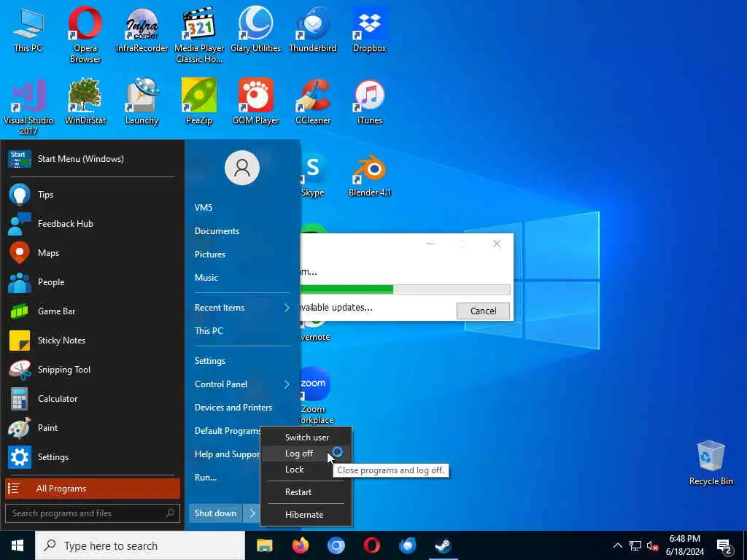Click the green update progress bar
This screenshot has height=560, width=747.
coord(406,289)
